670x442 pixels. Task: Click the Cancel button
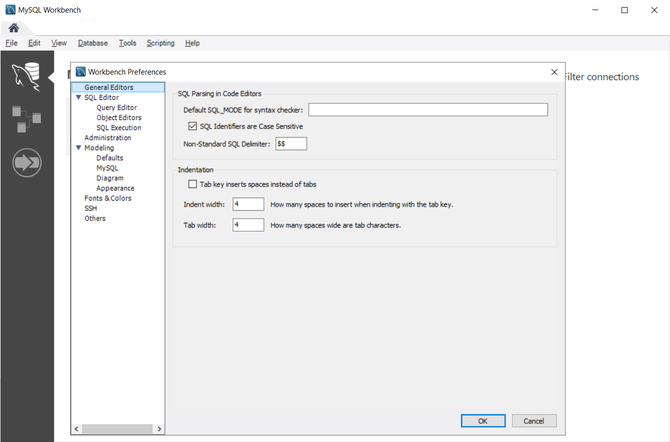pyautogui.click(x=534, y=421)
